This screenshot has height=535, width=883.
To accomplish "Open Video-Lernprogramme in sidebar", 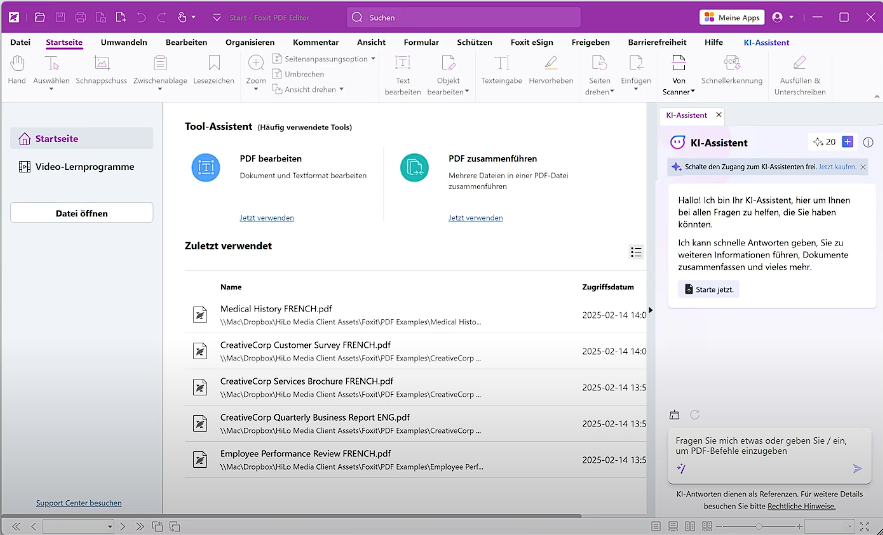I will pos(82,167).
